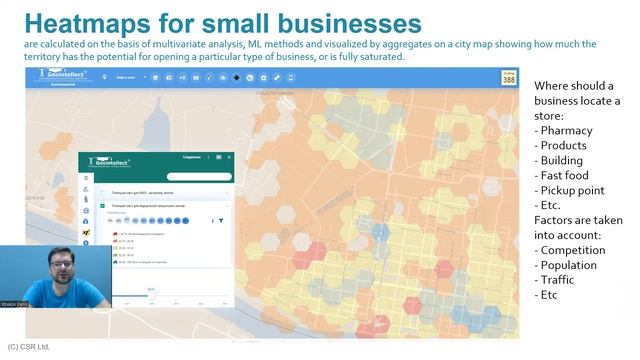This screenshot has width=640, height=360.
Task: Click the info icon beside the funnel filter
Action: tap(213, 221)
